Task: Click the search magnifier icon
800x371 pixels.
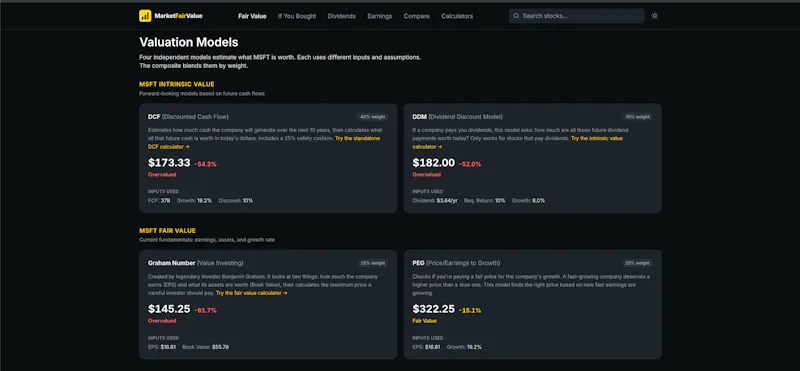Action: (516, 16)
